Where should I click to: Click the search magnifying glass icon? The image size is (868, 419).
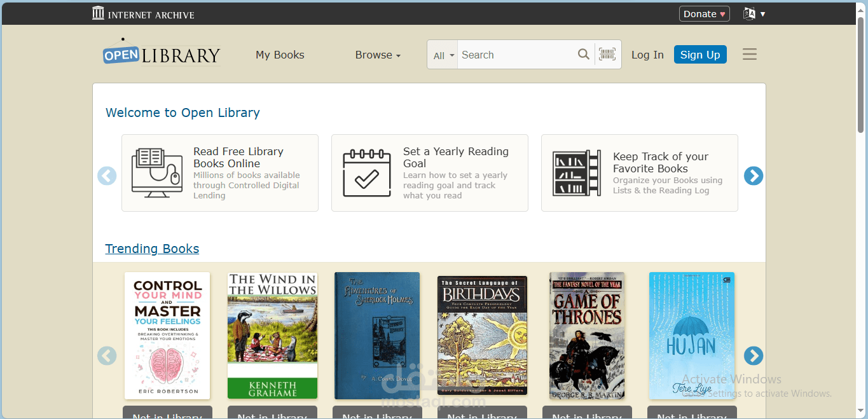point(583,55)
